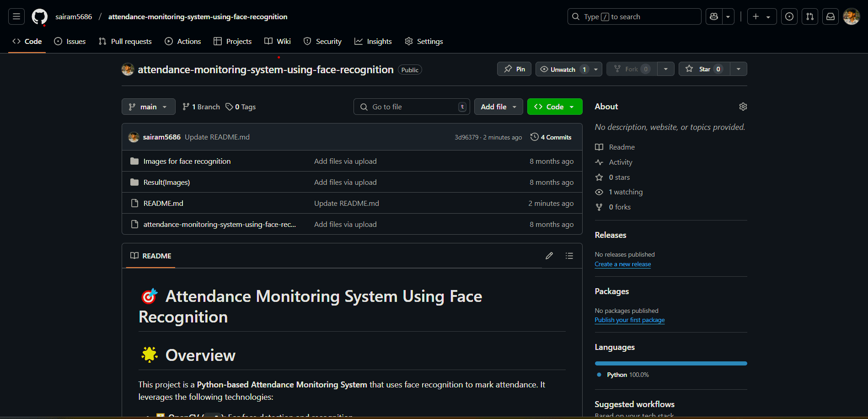The image size is (868, 419).
Task: Expand the main branch dropdown
Action: 148,107
